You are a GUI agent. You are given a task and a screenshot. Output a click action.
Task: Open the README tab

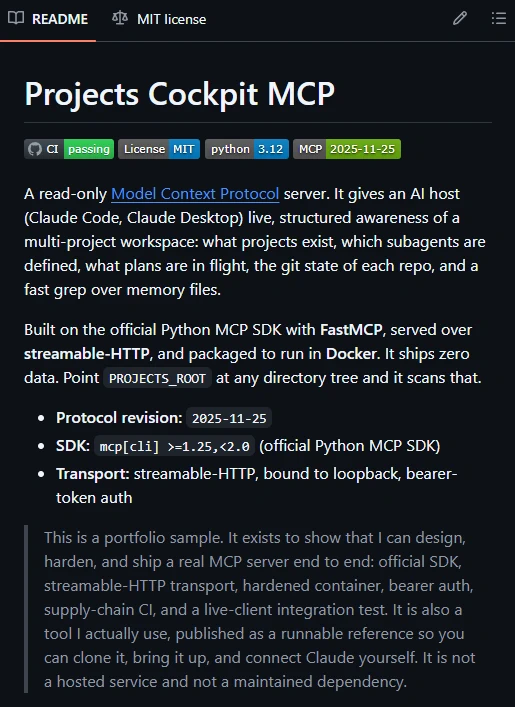coord(48,19)
